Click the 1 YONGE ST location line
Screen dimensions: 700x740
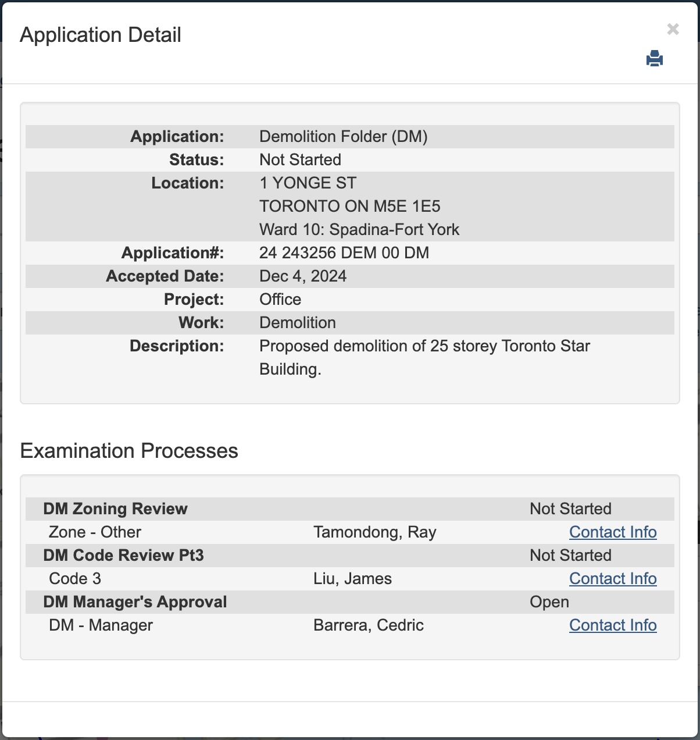pos(308,183)
